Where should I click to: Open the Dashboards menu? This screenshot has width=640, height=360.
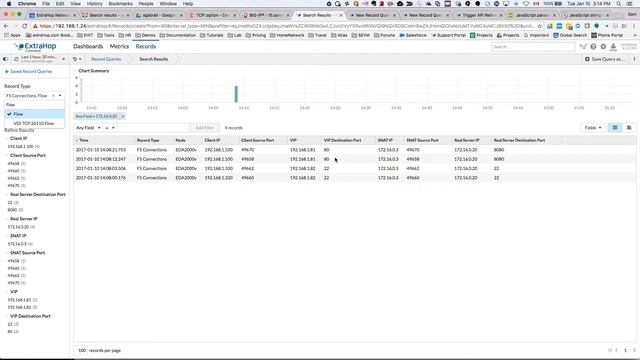pos(88,47)
